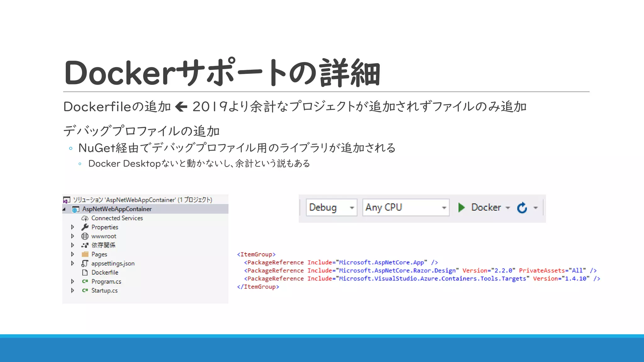Click the wwwroot globe icon
Image resolution: width=644 pixels, height=362 pixels.
point(85,236)
